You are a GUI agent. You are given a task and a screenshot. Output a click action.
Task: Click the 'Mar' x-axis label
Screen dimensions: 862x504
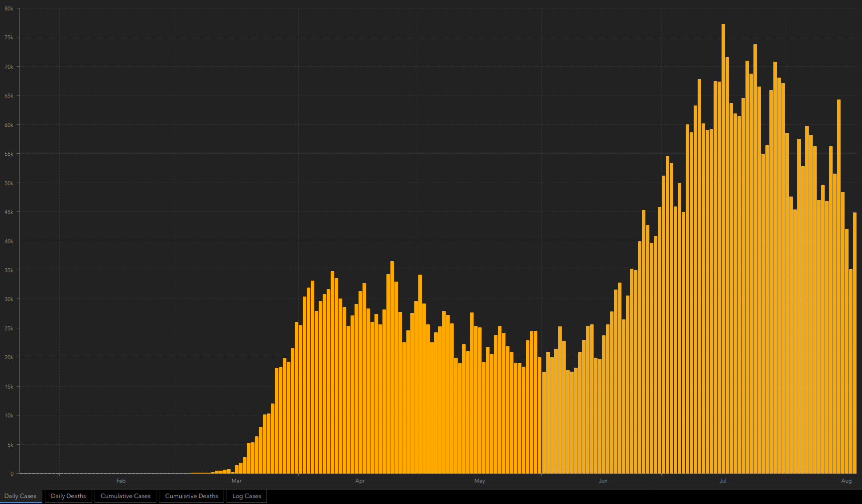point(237,481)
